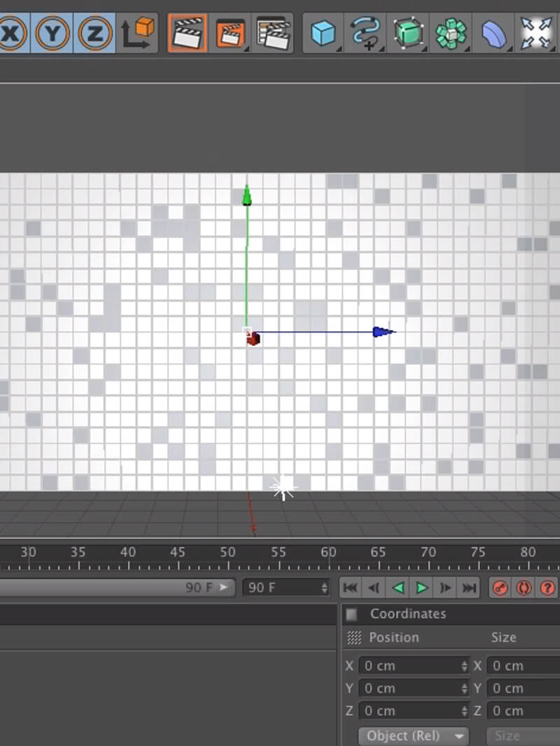The height and width of the screenshot is (746, 560).
Task: Click the Position column label
Action: (394, 638)
